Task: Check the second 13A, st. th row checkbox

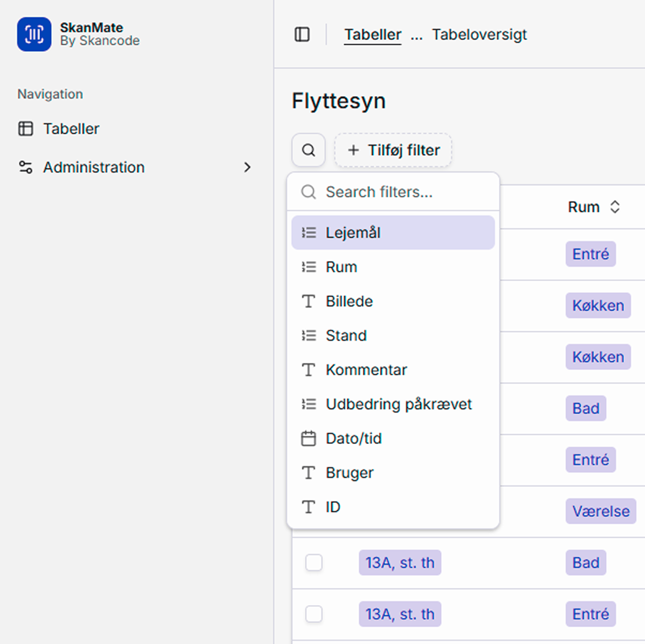Action: (313, 614)
